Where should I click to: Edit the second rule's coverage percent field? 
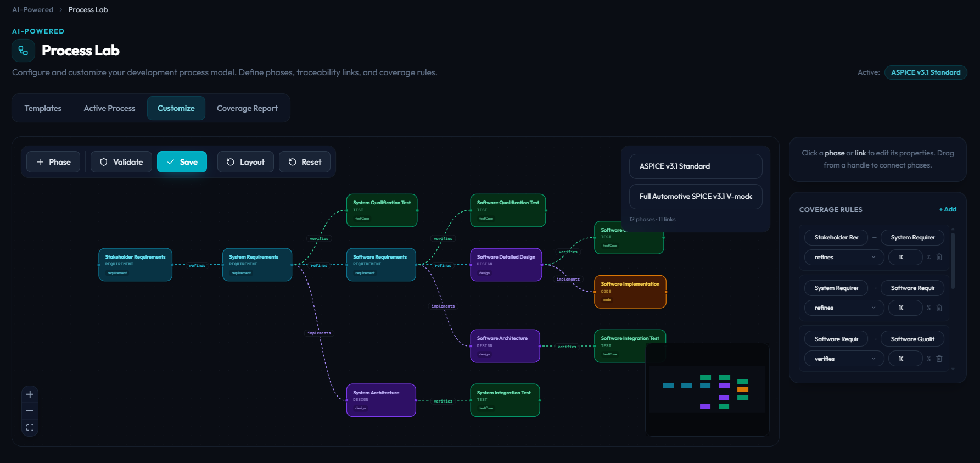click(x=906, y=308)
